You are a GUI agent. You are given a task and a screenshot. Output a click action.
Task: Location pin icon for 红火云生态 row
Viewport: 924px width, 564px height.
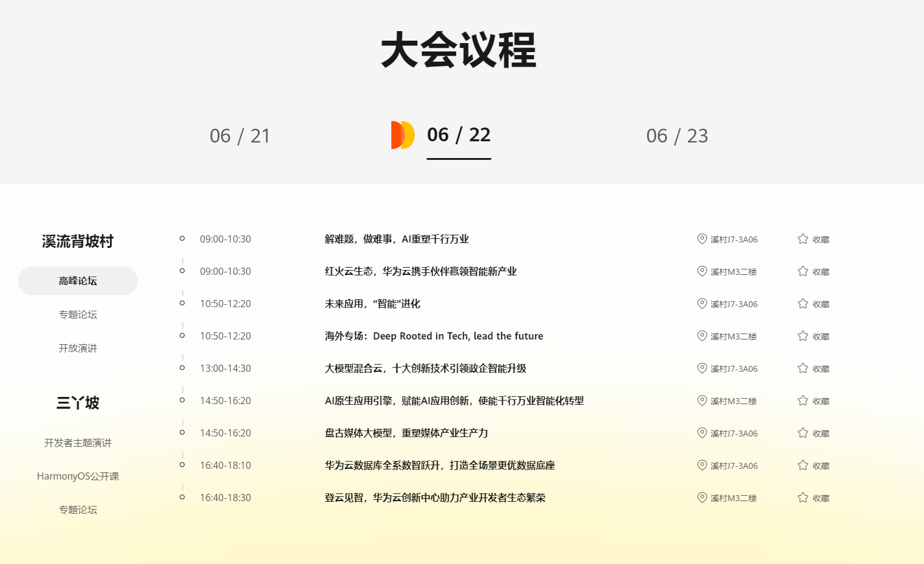click(702, 271)
